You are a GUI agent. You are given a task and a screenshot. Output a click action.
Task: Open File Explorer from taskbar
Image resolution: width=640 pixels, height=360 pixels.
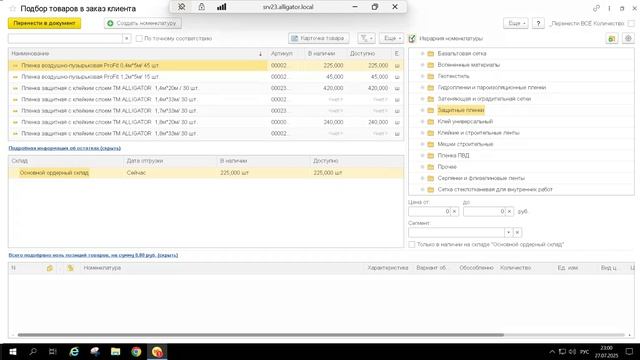coord(116,352)
